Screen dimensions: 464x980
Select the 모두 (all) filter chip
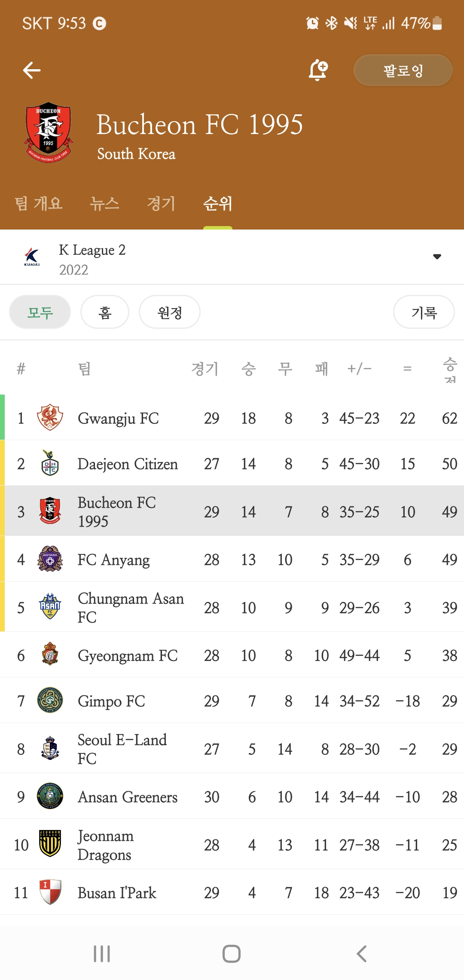40,312
